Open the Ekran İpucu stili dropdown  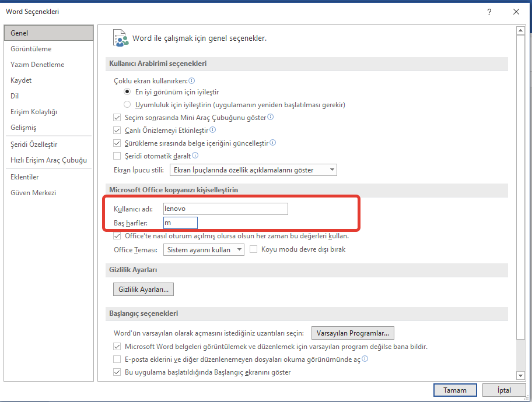[253, 170]
